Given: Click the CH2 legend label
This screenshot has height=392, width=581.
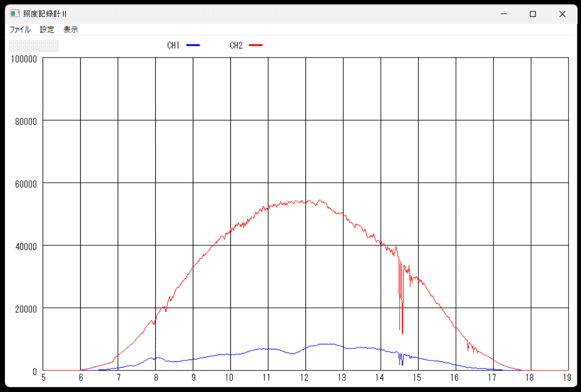Looking at the screenshot, I should (x=236, y=46).
